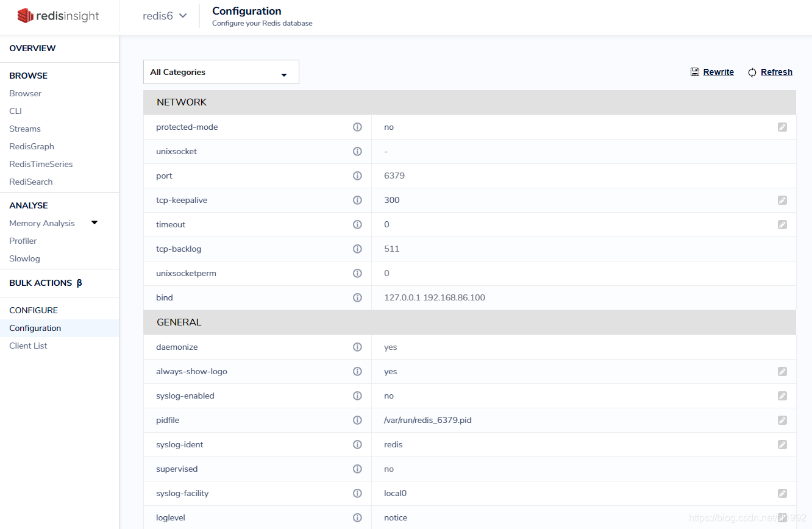Click the tcp-keepalive value 300
This screenshot has width=812, height=529.
click(x=392, y=200)
